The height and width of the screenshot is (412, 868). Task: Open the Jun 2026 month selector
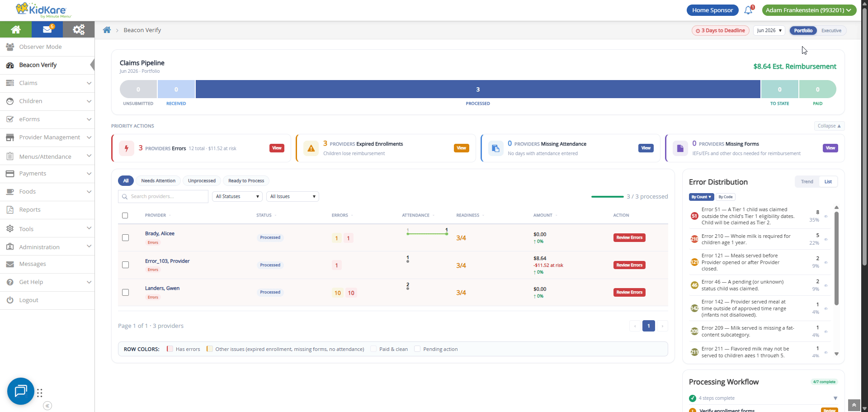pyautogui.click(x=769, y=30)
